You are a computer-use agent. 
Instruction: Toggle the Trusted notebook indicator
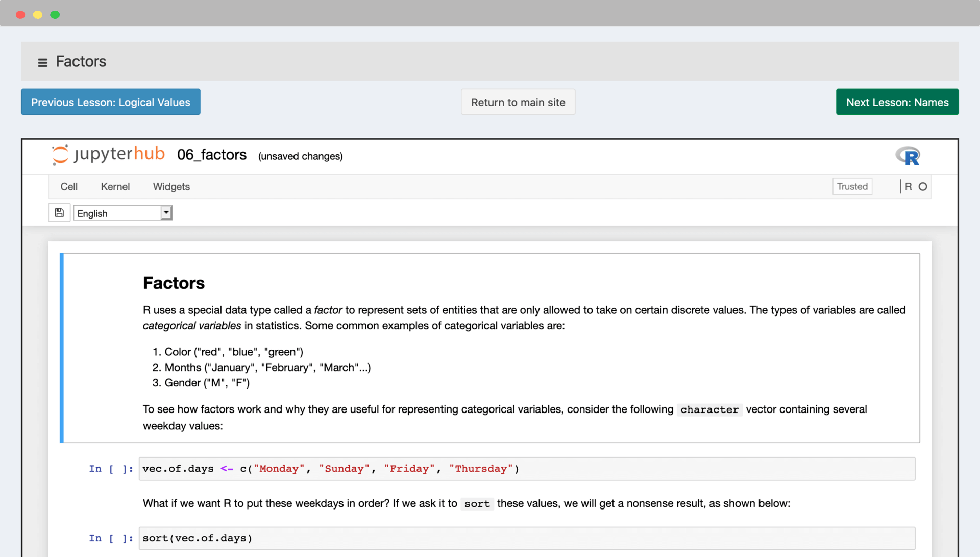852,187
